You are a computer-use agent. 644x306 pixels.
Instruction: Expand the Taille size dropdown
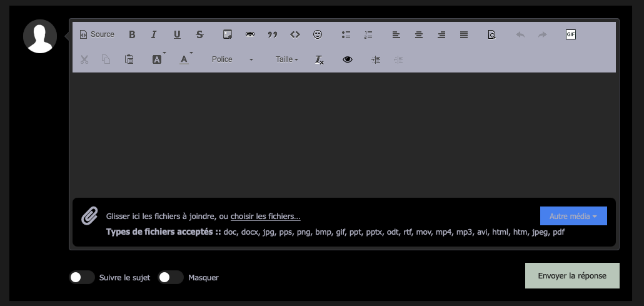pos(286,59)
